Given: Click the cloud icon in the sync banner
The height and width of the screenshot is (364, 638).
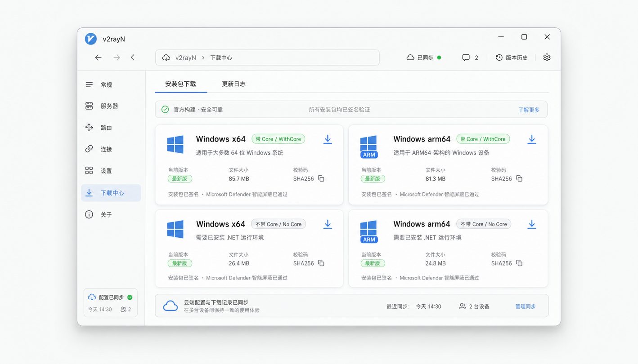Looking at the screenshot, I should [x=171, y=306].
